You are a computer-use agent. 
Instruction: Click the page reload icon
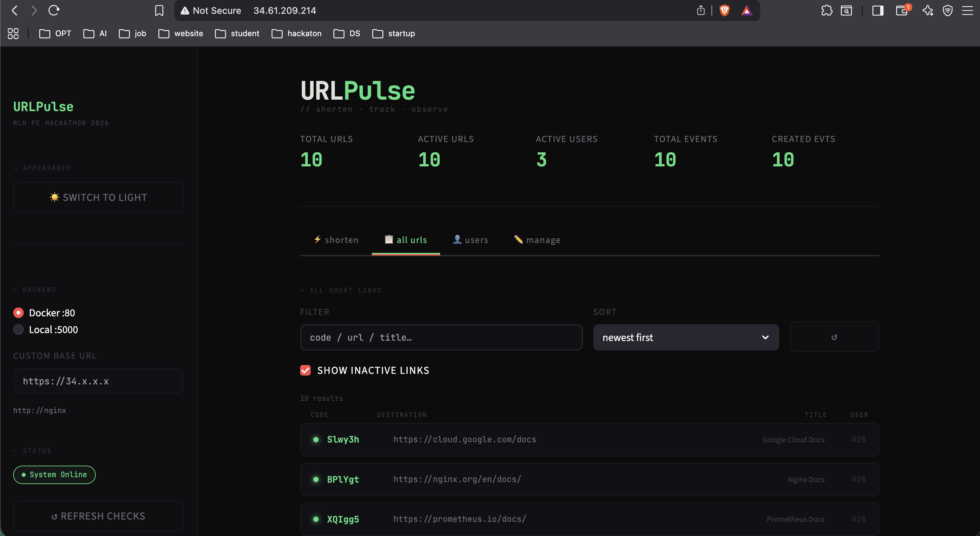[54, 10]
